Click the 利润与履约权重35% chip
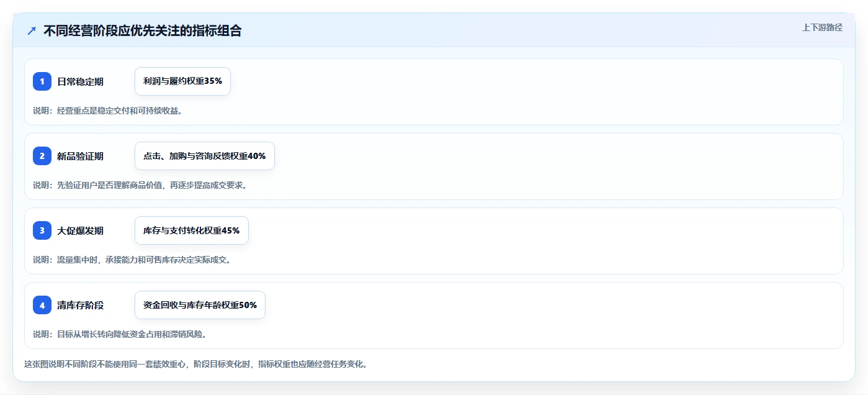Image resolution: width=868 pixels, height=395 pixels. (x=182, y=81)
